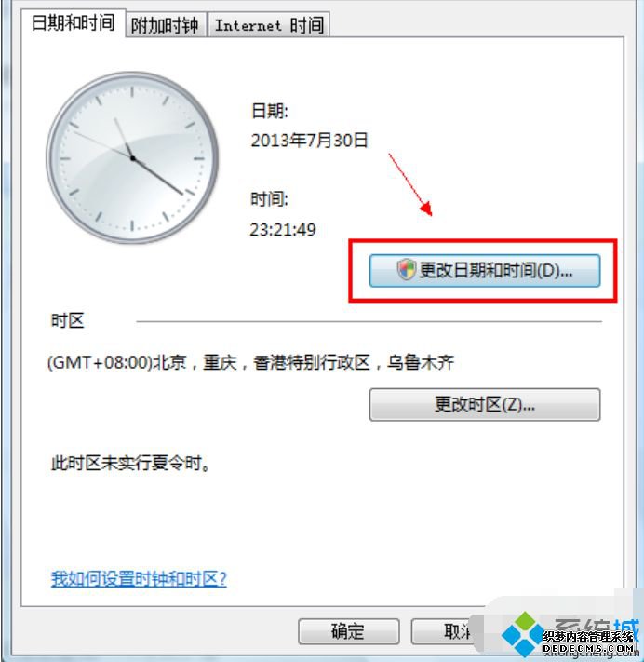Click the (GMT+08:00) 北京 time zone text
644x662 pixels.
(x=250, y=362)
